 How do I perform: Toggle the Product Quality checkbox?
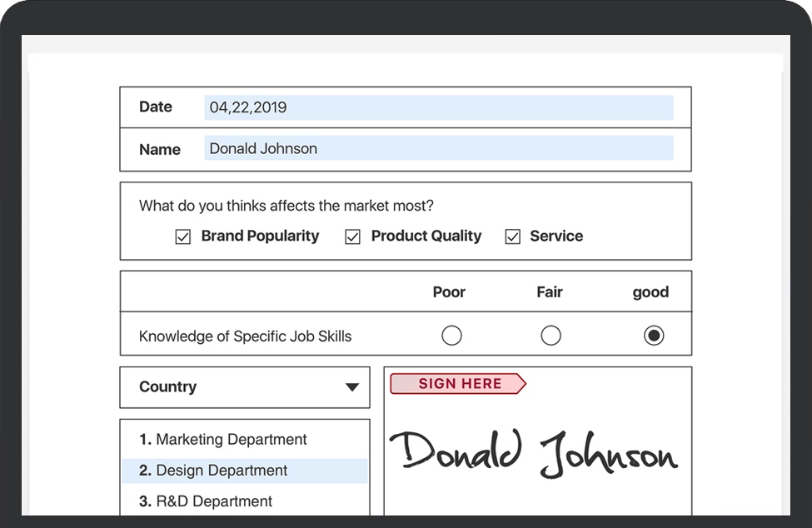(x=353, y=237)
